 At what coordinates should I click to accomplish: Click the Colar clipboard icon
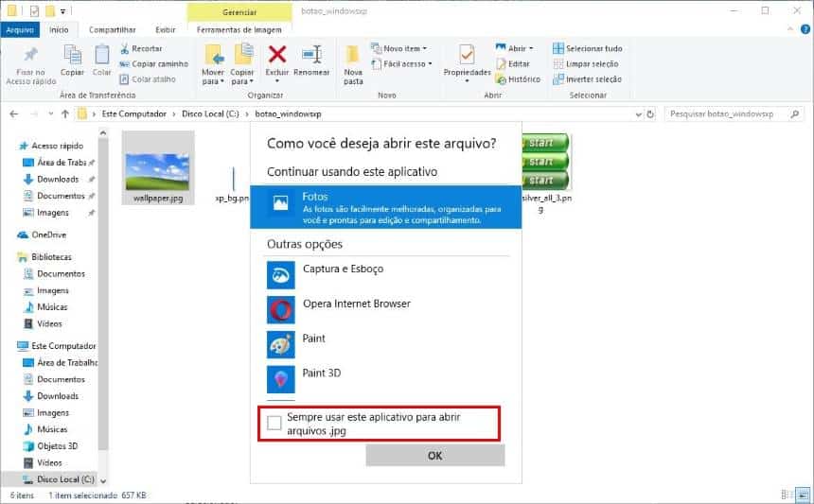pos(102,56)
